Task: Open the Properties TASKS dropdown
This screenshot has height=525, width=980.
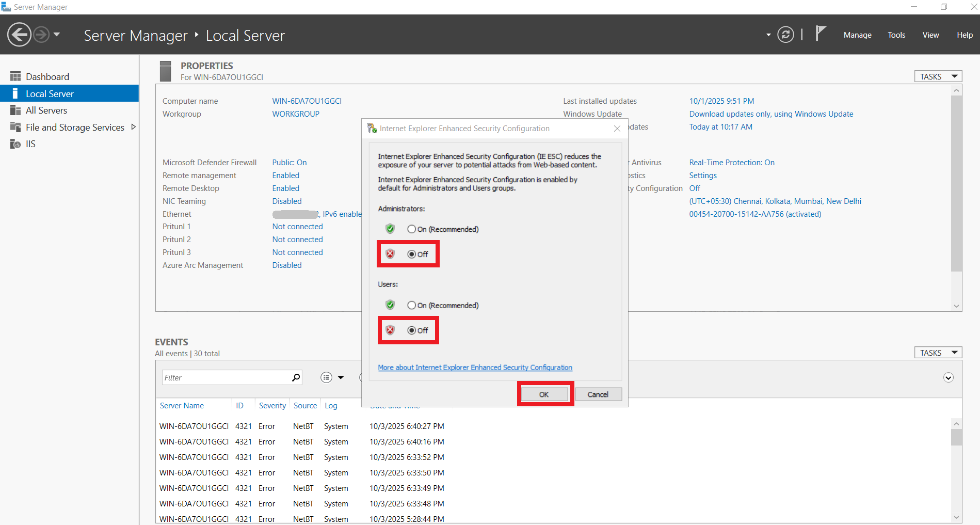Action: click(x=937, y=76)
